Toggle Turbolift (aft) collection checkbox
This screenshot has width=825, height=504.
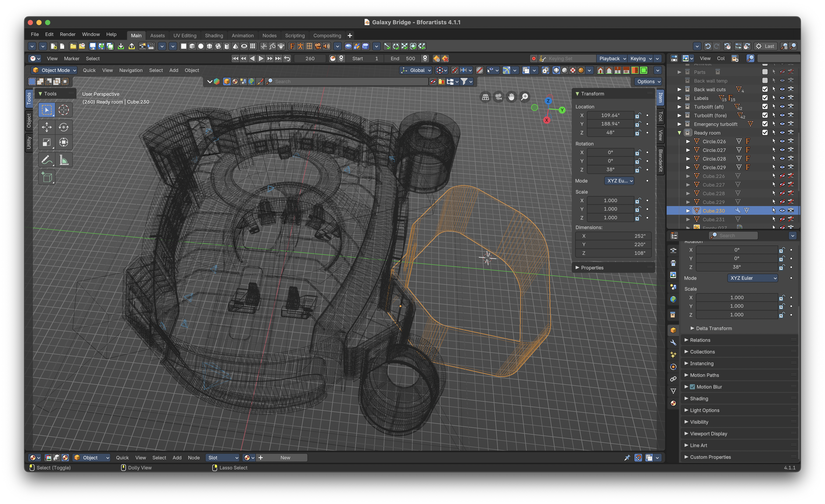765,106
